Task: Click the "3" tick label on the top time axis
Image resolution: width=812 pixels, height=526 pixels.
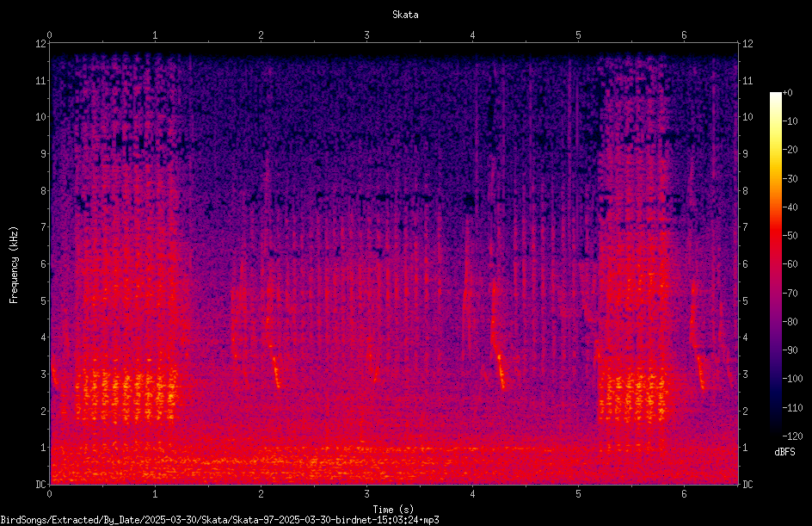Action: 366,35
